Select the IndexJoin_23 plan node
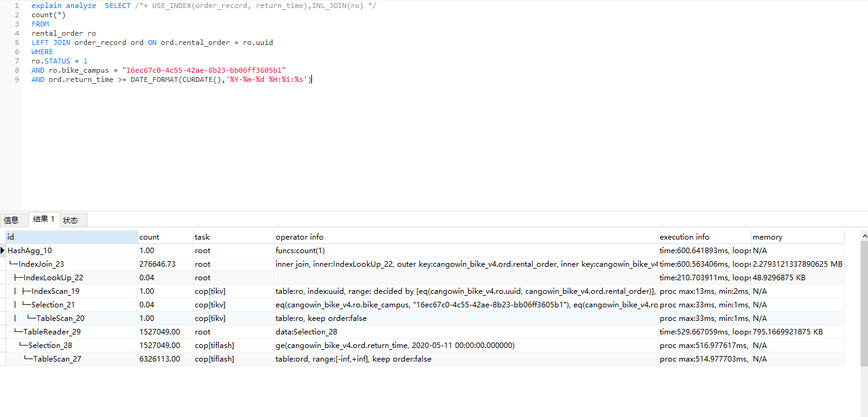Viewport: 868px width, 417px height. 41,264
